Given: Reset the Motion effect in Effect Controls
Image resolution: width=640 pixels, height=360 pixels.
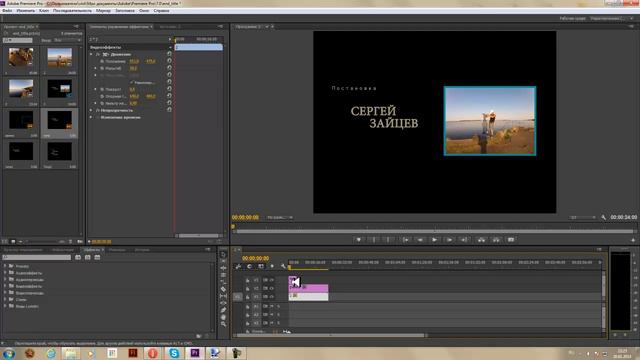Looking at the screenshot, I should point(169,54).
